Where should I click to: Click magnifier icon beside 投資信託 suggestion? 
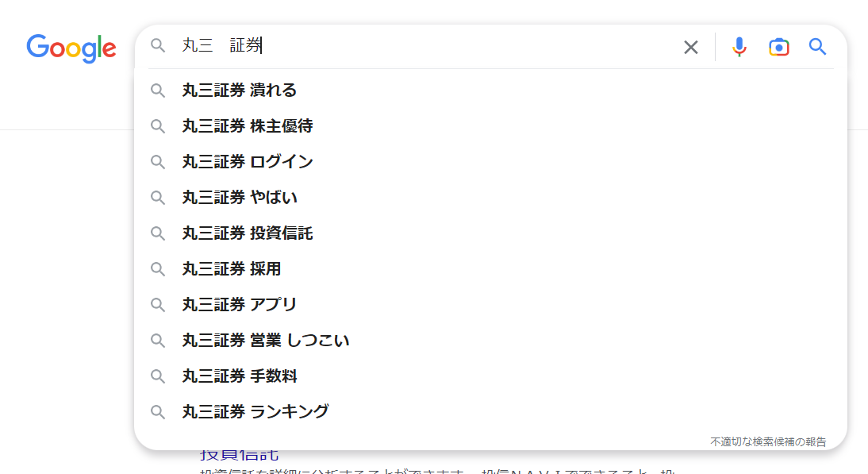[x=158, y=233]
